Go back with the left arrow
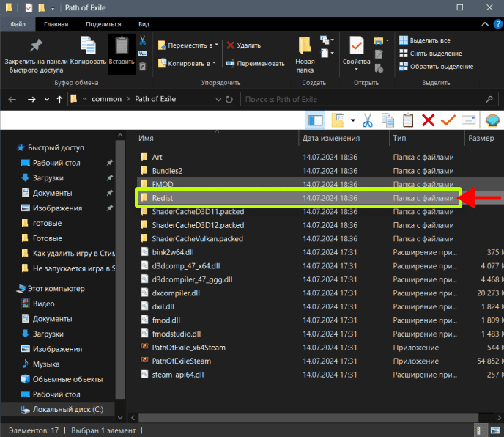Viewport: 504px width, 437px height. 12,99
